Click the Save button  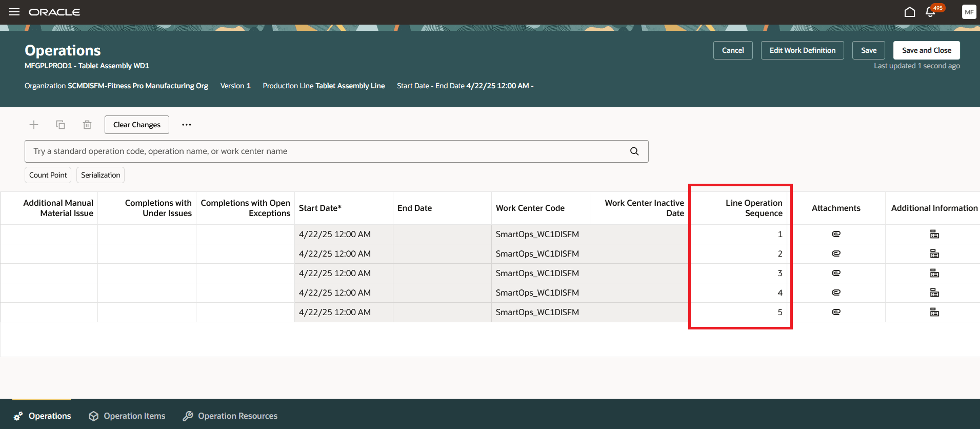[869, 50]
